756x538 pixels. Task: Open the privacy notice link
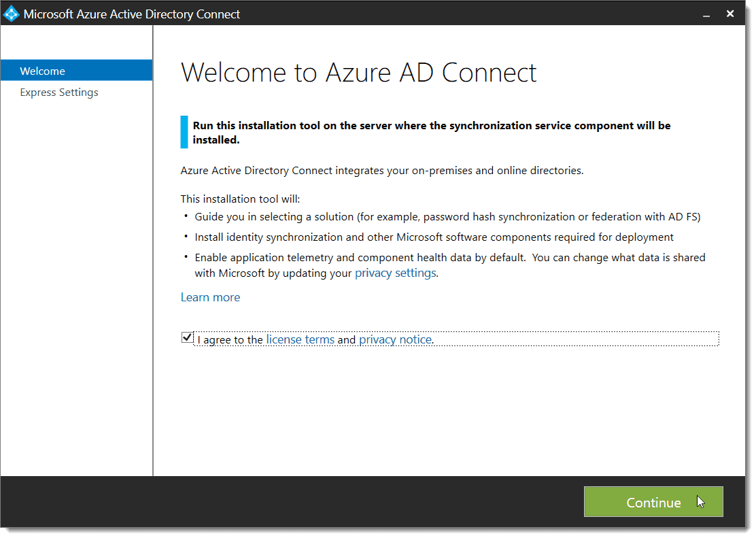pyautogui.click(x=396, y=339)
